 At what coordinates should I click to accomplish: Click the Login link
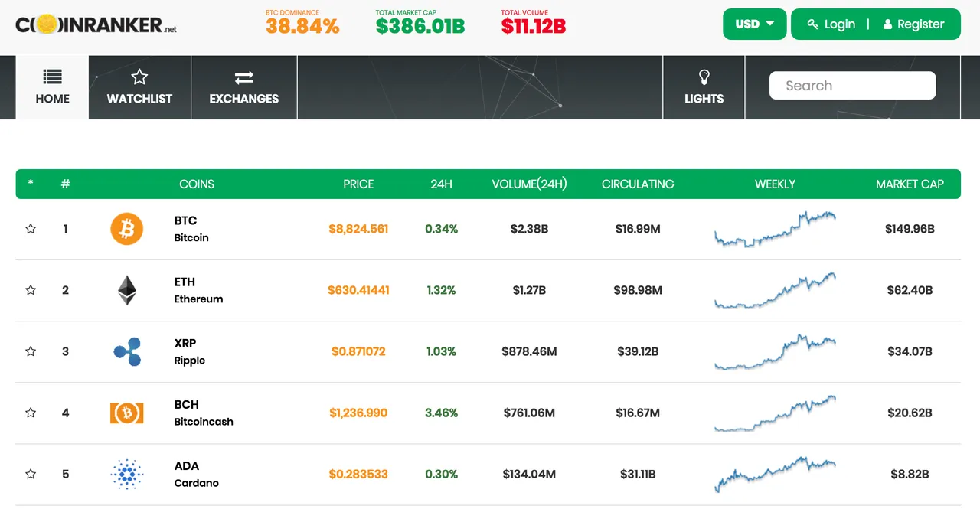pos(831,24)
